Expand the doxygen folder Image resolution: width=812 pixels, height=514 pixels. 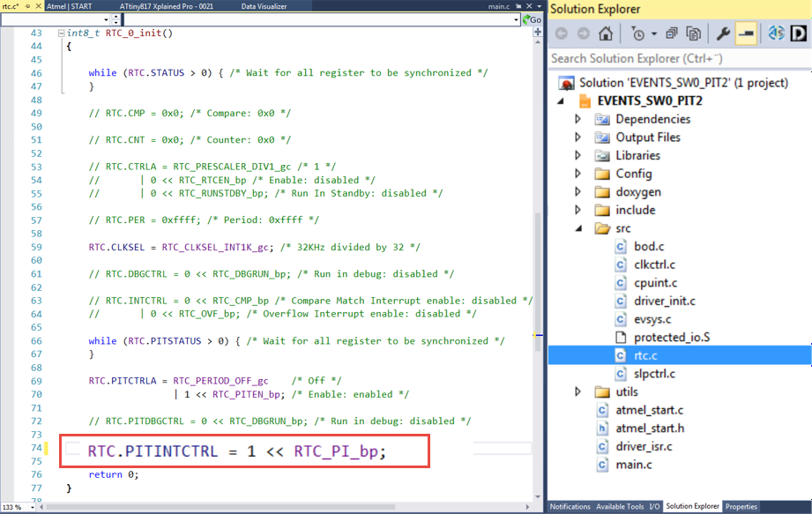(578, 192)
